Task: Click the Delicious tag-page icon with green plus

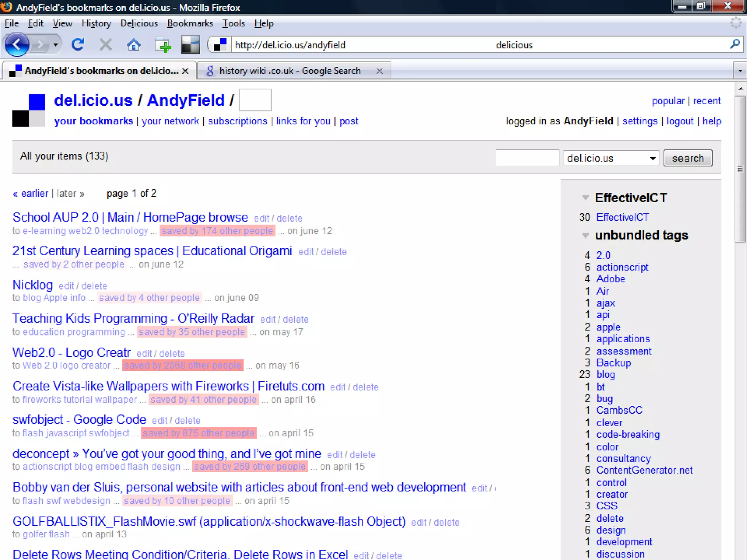Action: point(163,45)
